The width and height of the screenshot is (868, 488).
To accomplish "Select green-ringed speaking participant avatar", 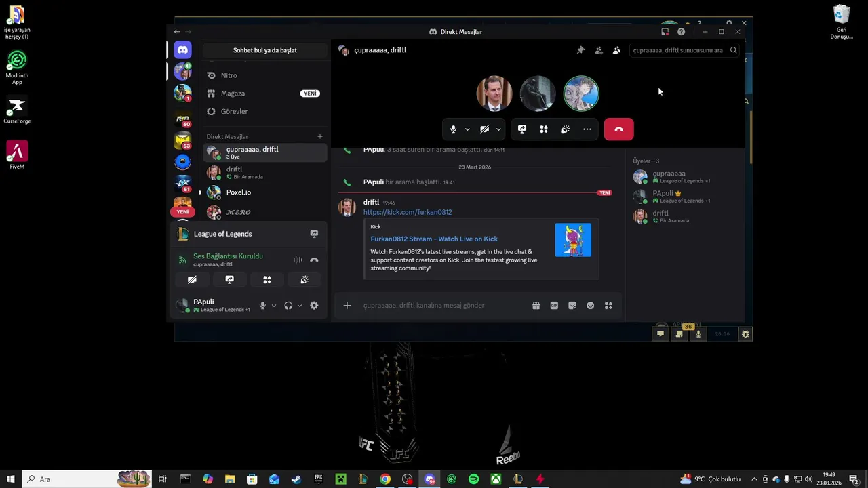I will [581, 94].
